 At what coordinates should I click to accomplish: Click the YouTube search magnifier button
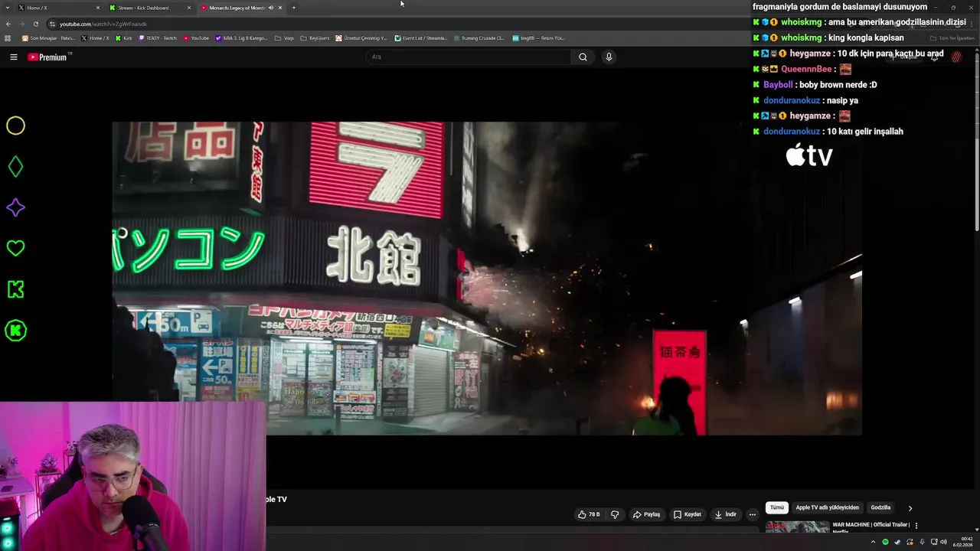pos(583,57)
